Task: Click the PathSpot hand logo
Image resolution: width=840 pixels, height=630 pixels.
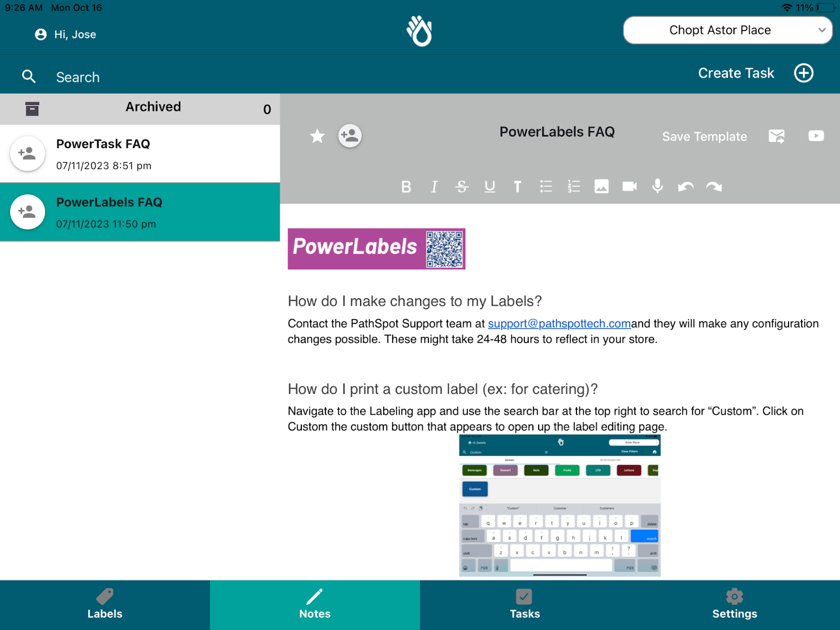Action: [x=419, y=31]
